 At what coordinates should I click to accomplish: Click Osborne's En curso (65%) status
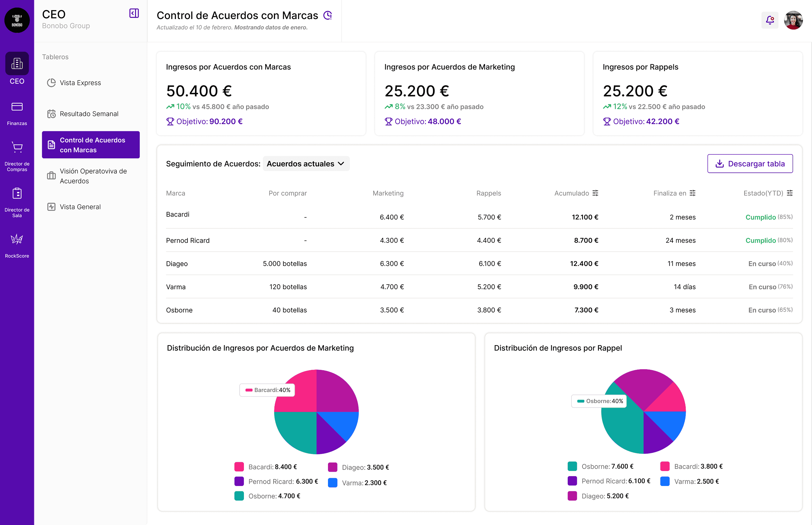[x=770, y=310]
